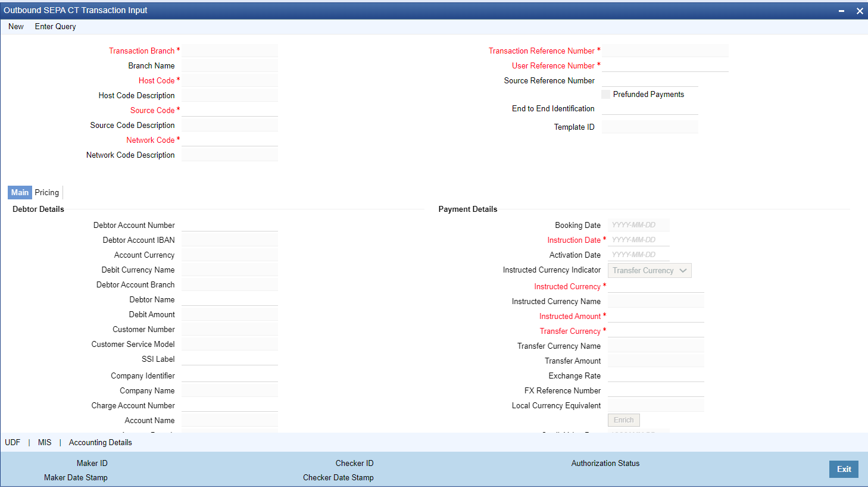Open the Enter Query option
This screenshot has width=868, height=488.
tap(55, 26)
